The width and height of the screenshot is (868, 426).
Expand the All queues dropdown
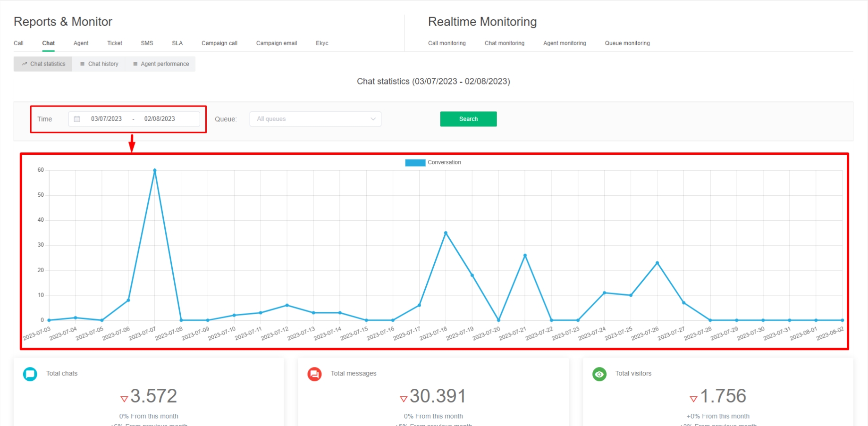point(315,119)
